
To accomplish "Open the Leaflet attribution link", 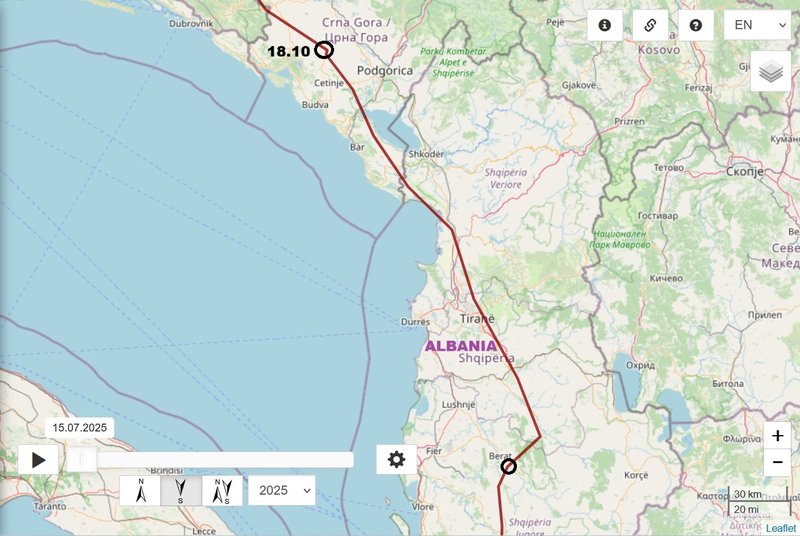I will [x=781, y=528].
